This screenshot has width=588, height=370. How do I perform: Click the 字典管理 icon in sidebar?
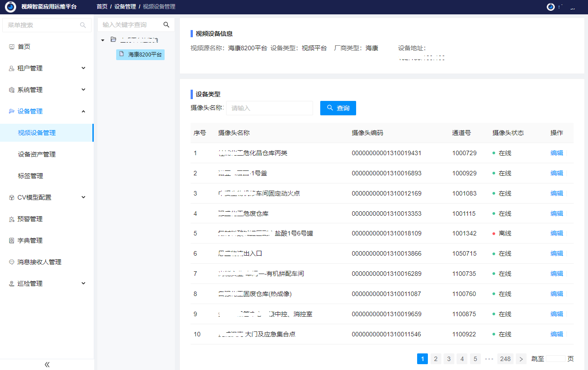coord(12,240)
